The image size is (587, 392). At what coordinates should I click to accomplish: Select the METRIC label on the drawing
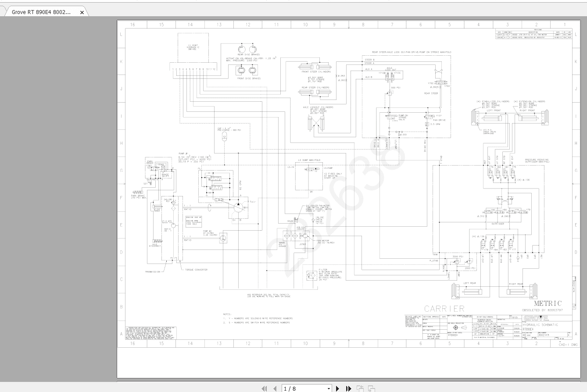(547, 303)
